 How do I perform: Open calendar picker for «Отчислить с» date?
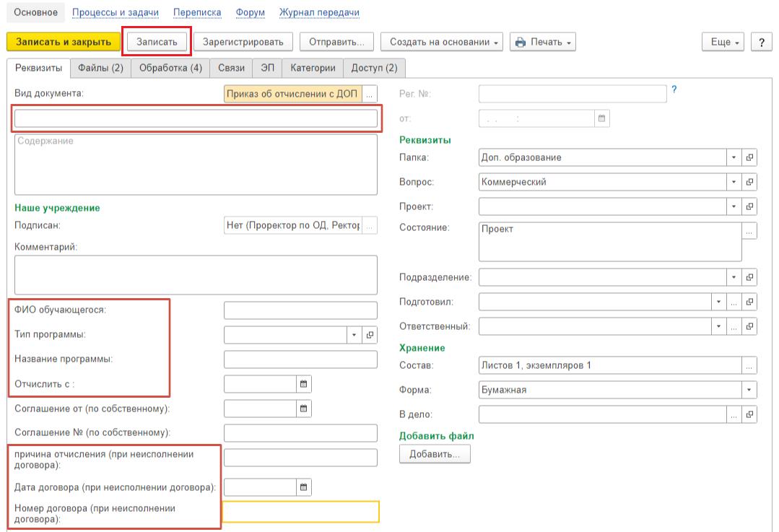point(303,384)
